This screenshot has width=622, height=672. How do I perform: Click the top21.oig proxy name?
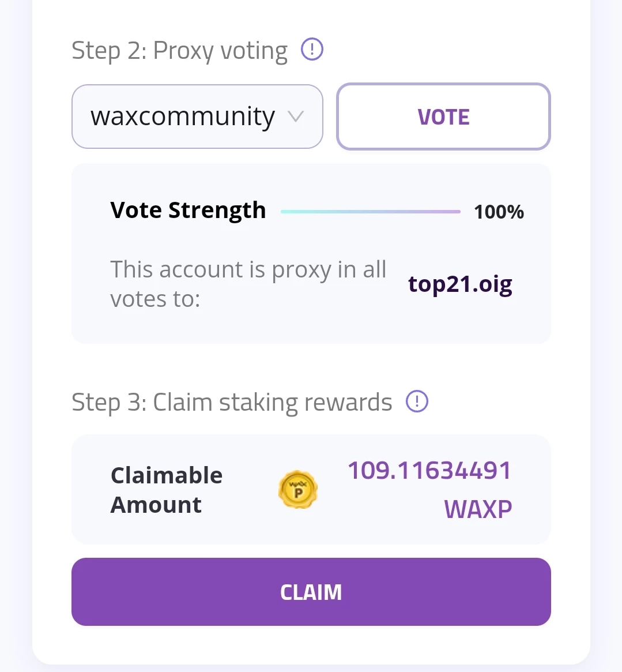tap(460, 284)
